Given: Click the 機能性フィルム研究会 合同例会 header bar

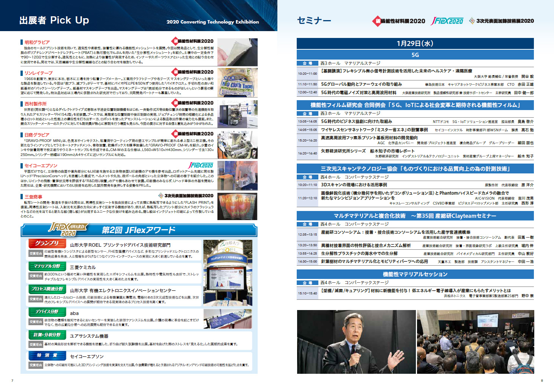Looking at the screenshot, I should [415, 105].
